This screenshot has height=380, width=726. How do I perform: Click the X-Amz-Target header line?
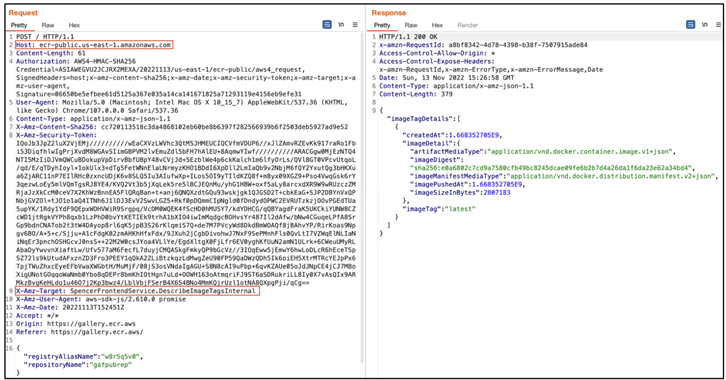tap(137, 291)
